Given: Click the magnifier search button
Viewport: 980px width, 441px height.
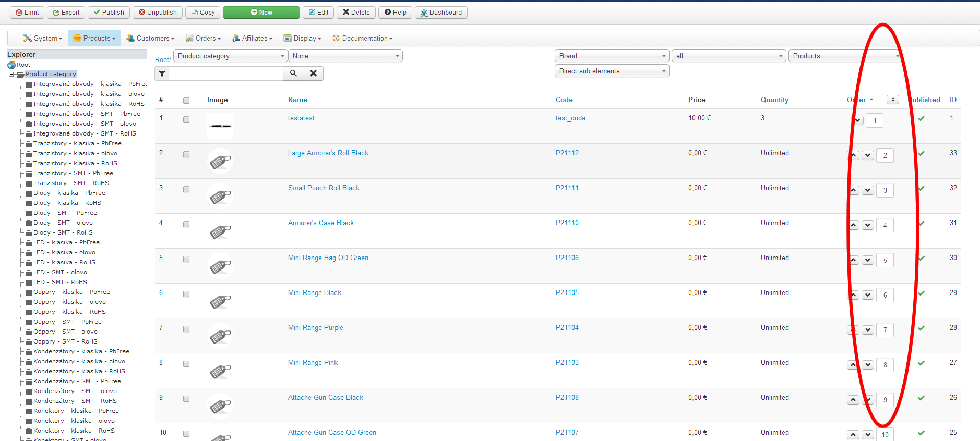Looking at the screenshot, I should pyautogui.click(x=293, y=73).
